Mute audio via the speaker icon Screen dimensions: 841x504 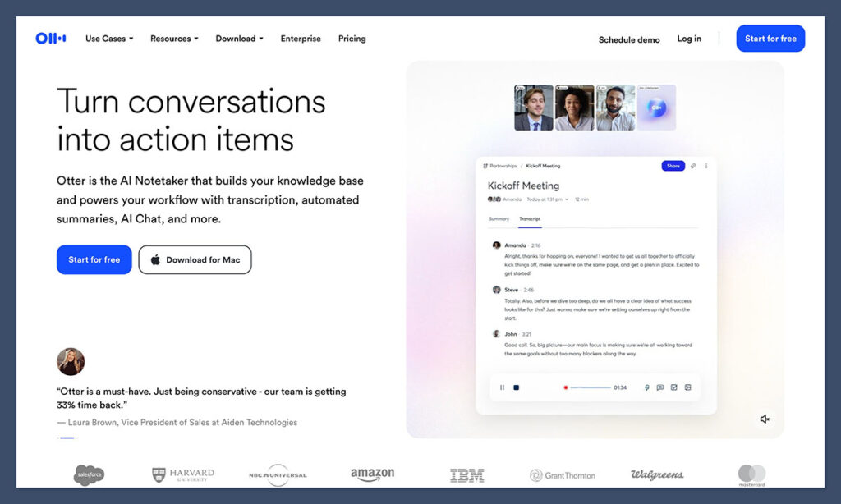pyautogui.click(x=764, y=419)
